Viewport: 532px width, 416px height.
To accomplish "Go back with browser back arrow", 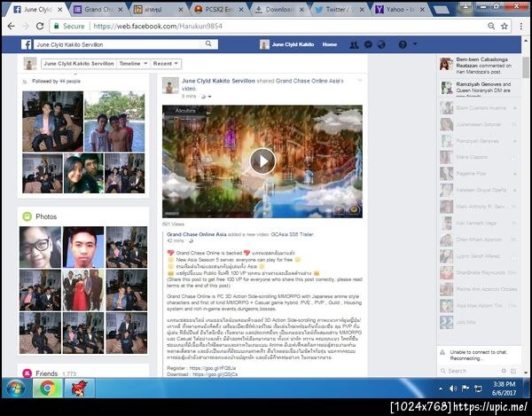I will tap(12, 26).
